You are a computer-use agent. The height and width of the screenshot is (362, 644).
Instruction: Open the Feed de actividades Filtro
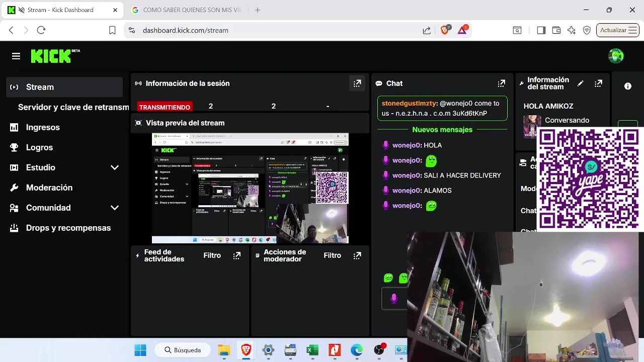coord(212,255)
